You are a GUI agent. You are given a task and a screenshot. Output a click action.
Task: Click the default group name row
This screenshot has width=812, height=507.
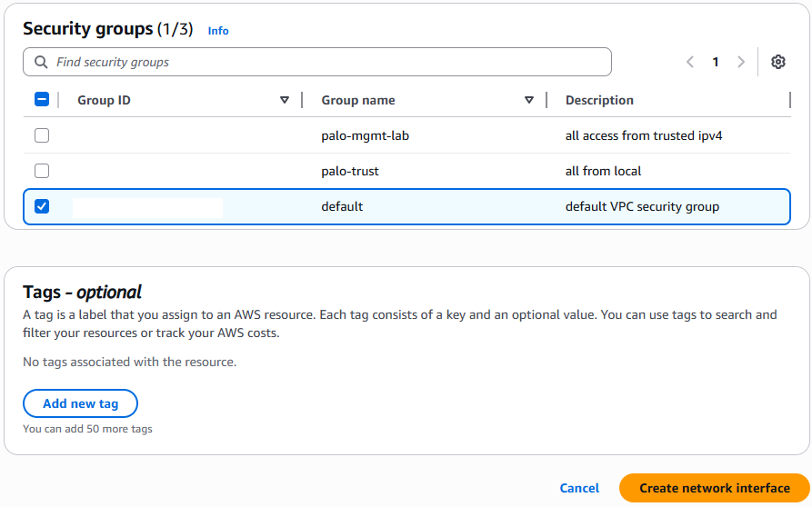[342, 206]
